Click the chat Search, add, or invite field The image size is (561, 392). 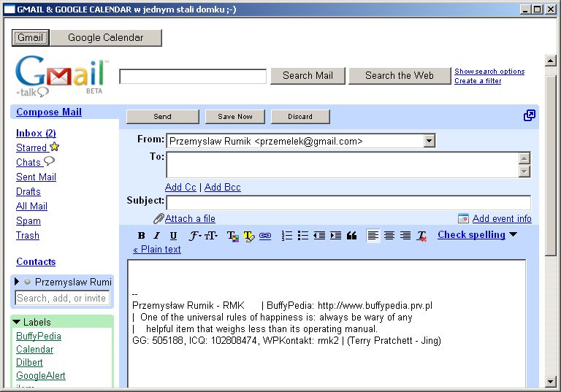tap(62, 298)
